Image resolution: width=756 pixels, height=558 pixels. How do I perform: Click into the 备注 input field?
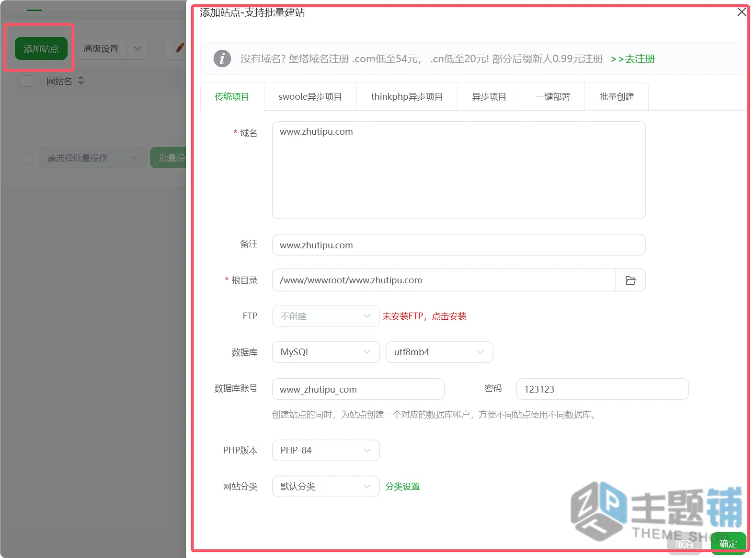[x=458, y=245]
